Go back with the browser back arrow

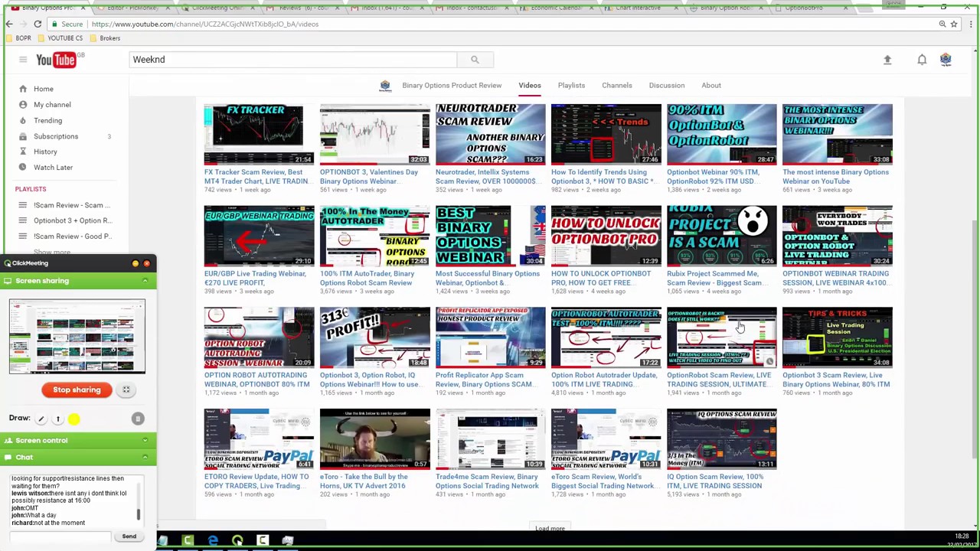point(10,24)
